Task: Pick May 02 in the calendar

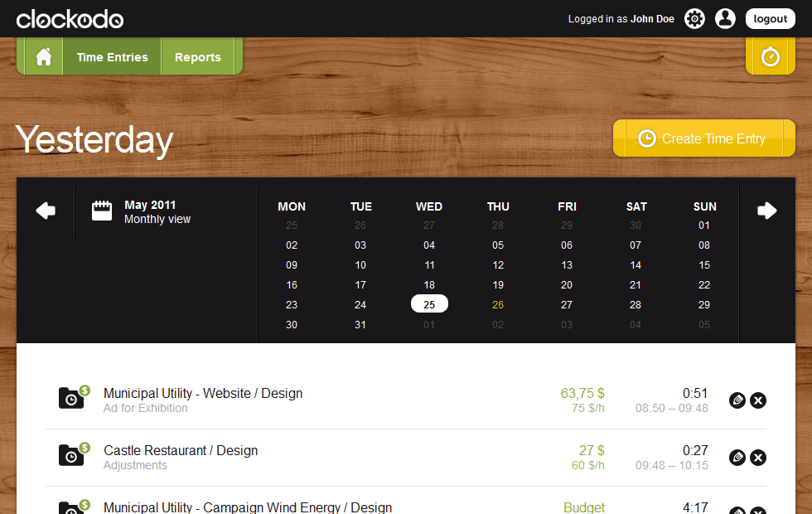Action: (292, 245)
